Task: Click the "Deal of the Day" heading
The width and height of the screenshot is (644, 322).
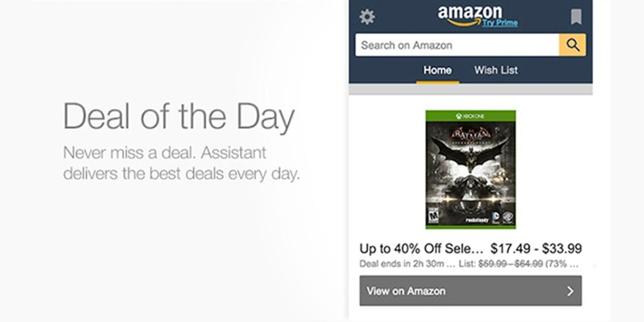Action: tap(179, 117)
